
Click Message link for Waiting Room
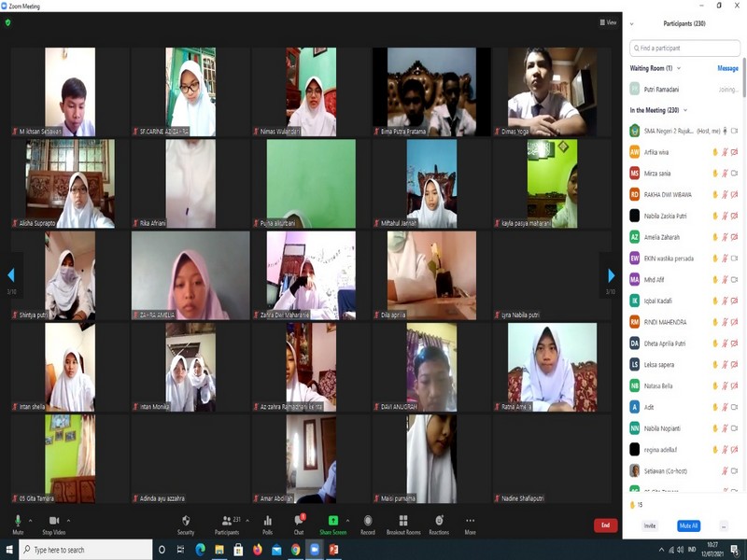click(x=727, y=68)
